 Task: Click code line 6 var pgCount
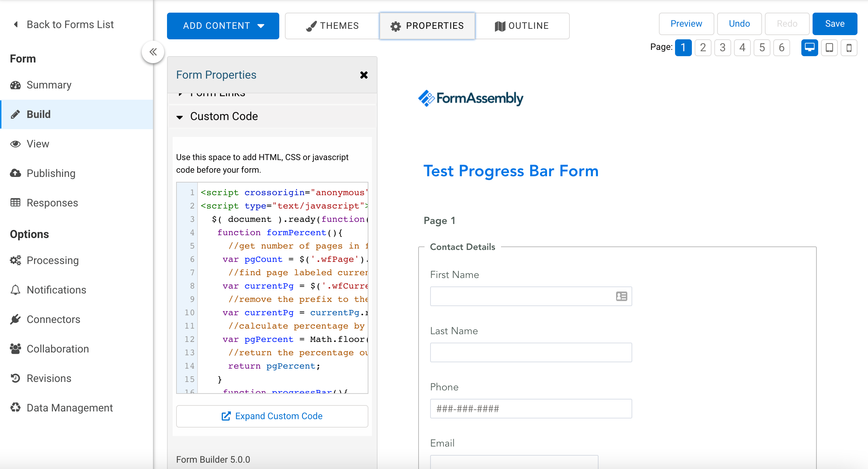pyautogui.click(x=295, y=259)
